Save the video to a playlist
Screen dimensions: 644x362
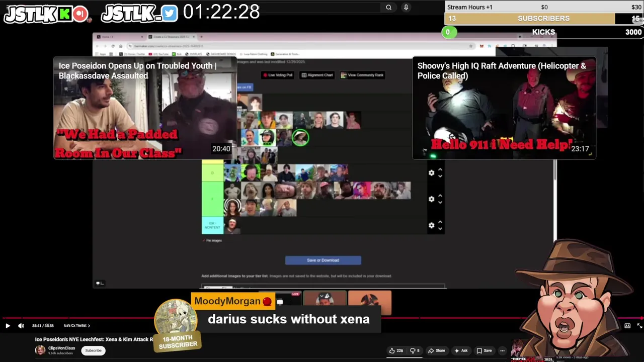point(485,350)
